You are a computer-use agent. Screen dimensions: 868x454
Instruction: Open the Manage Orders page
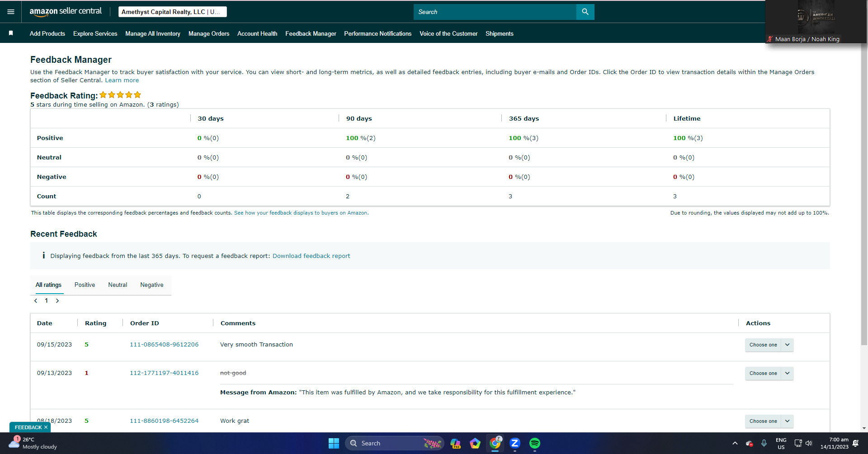click(209, 33)
